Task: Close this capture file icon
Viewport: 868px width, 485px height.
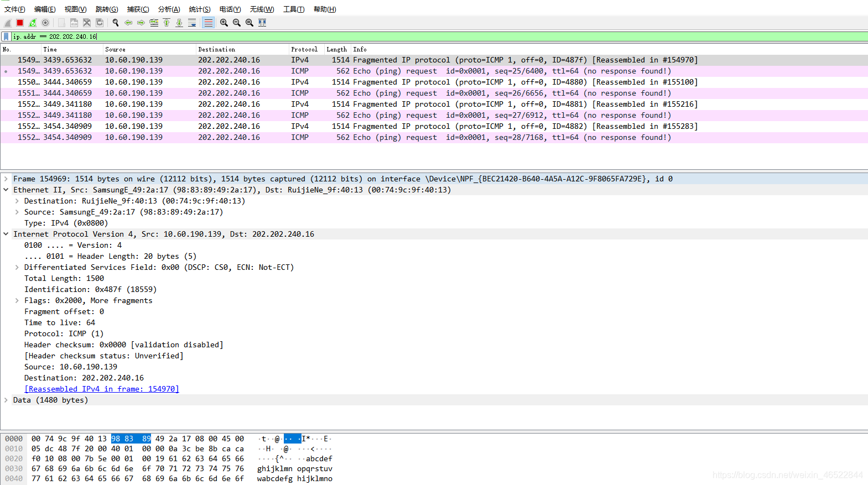Action: point(87,23)
